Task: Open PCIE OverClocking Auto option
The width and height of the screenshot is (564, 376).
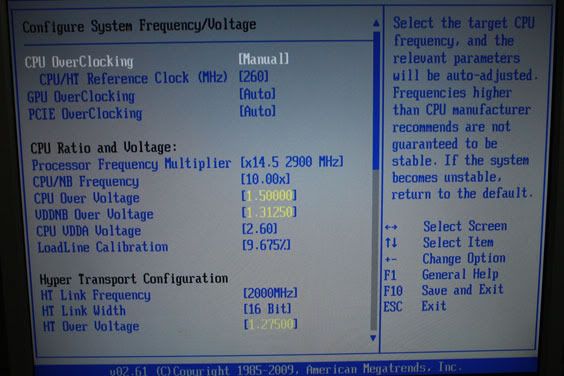Action: click(x=258, y=111)
